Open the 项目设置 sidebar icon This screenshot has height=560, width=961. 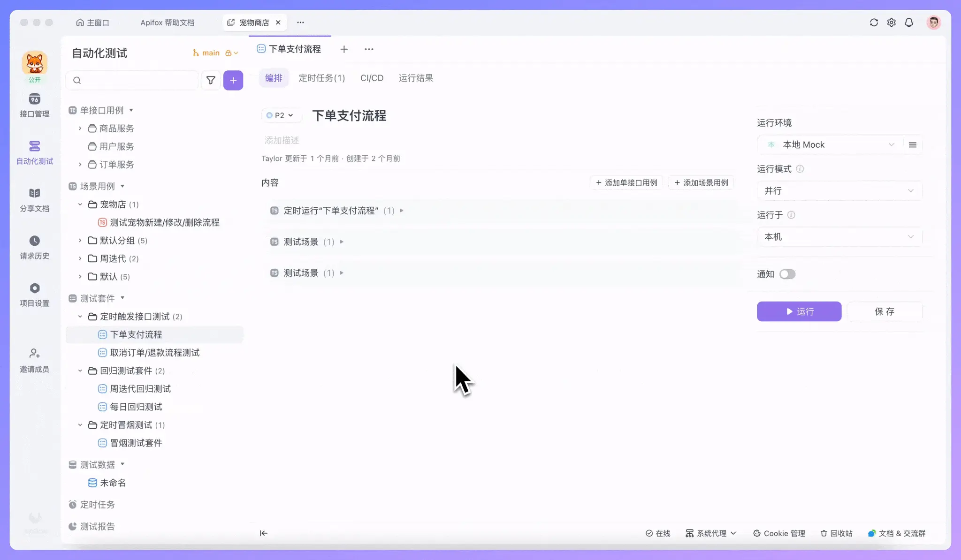click(34, 288)
